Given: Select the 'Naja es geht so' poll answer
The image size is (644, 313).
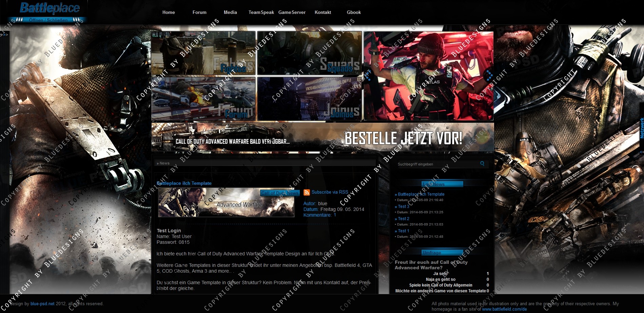Looking at the screenshot, I should pos(441,279).
